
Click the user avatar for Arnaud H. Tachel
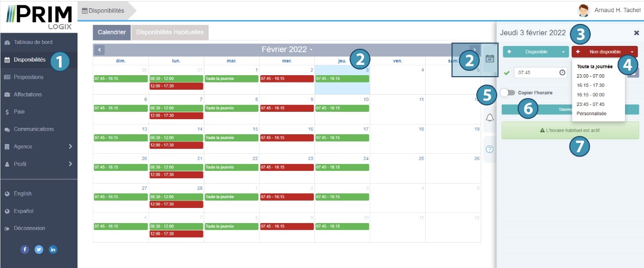(x=583, y=10)
